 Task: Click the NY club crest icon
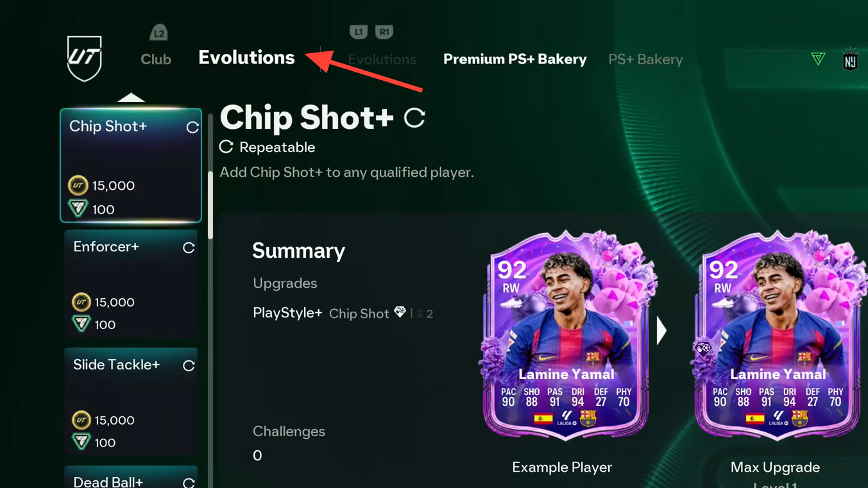tap(850, 60)
